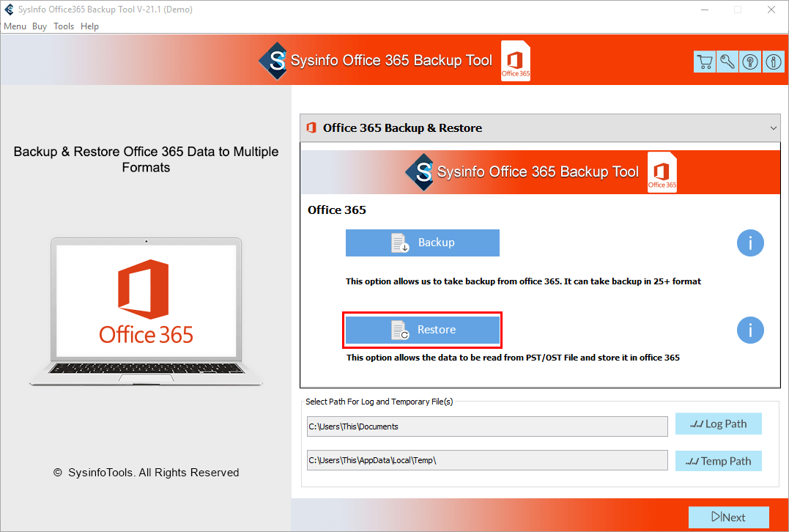This screenshot has width=789, height=532.
Task: Click the log path field showing Documents
Action: (487, 426)
